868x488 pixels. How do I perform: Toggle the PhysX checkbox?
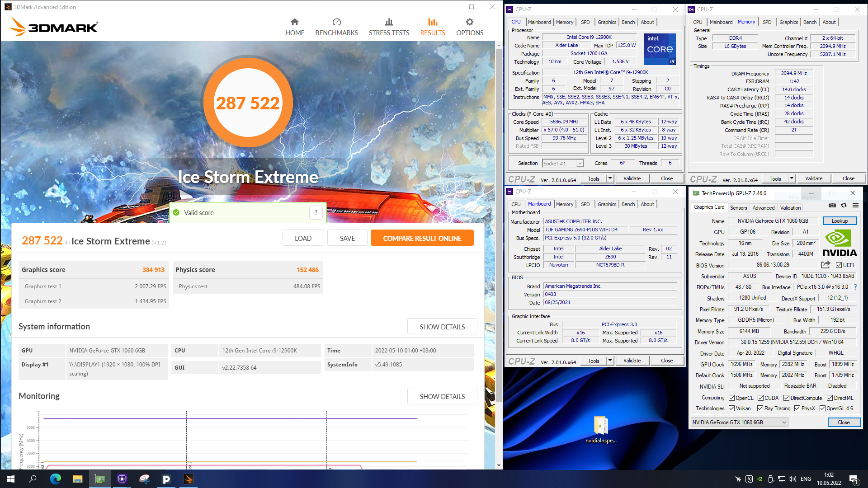point(797,408)
